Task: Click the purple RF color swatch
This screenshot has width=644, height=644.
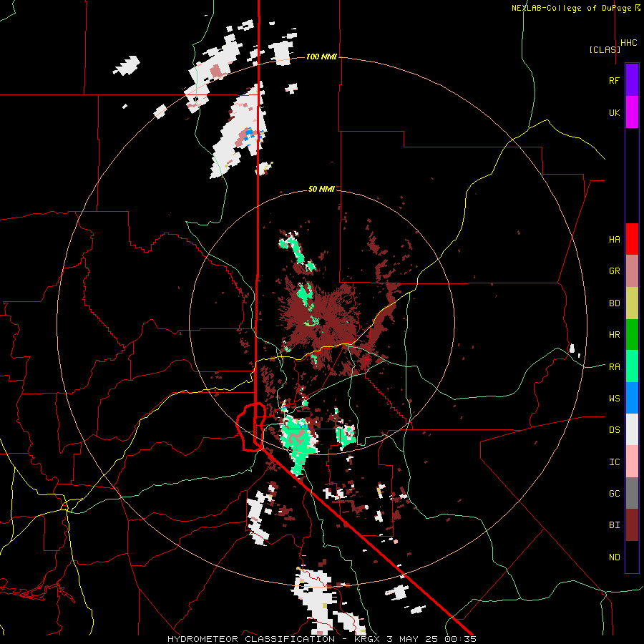Action: coord(632,80)
